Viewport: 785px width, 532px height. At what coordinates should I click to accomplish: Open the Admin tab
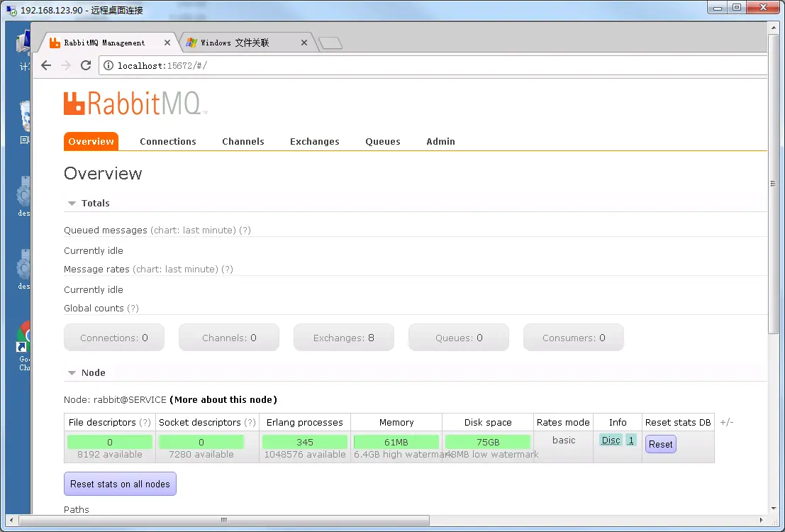[x=440, y=141]
